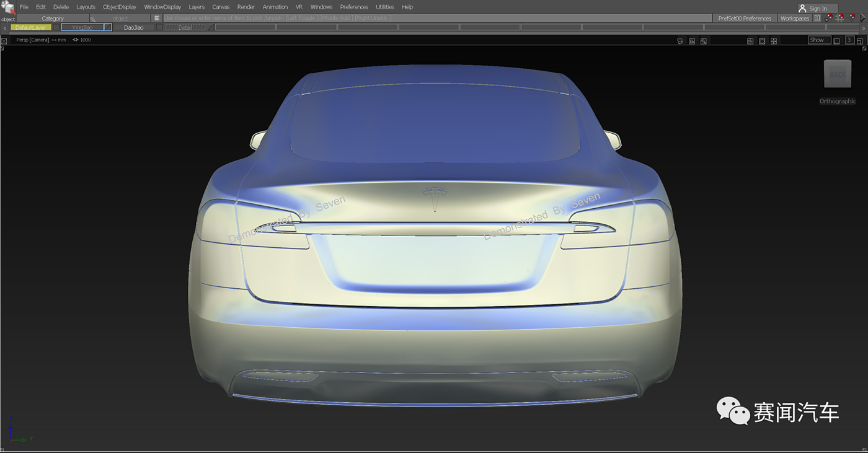Click the look-at frame icon
868x453 pixels.
(762, 41)
